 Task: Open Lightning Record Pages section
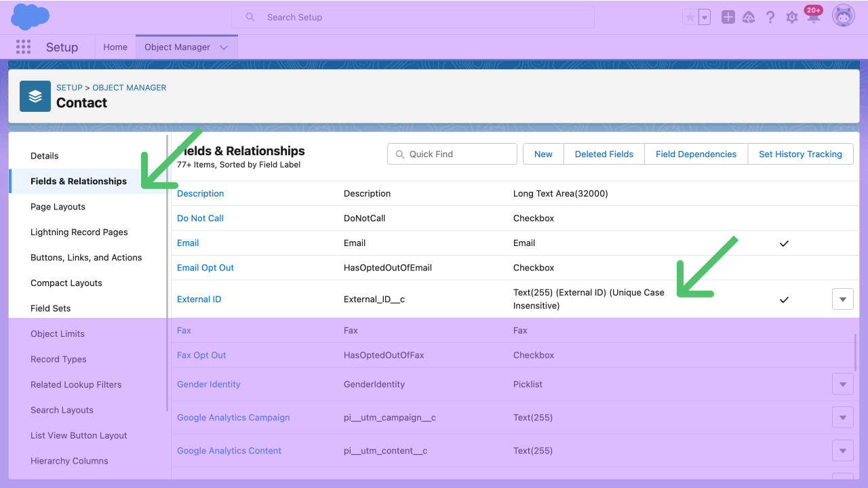click(79, 232)
